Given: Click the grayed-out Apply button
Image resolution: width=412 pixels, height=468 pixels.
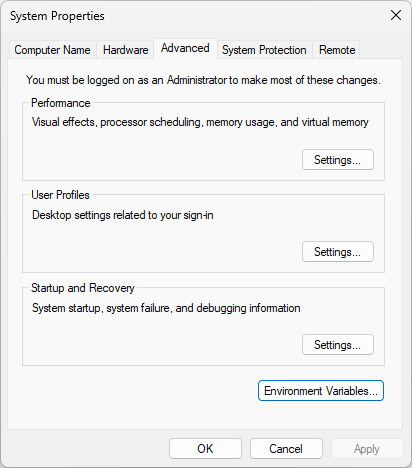Looking at the screenshot, I should 367,449.
